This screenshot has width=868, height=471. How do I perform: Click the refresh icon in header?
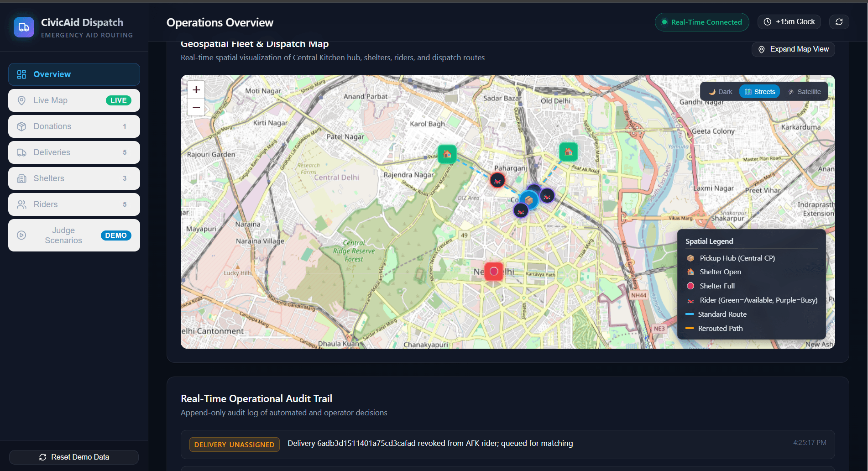coord(839,22)
